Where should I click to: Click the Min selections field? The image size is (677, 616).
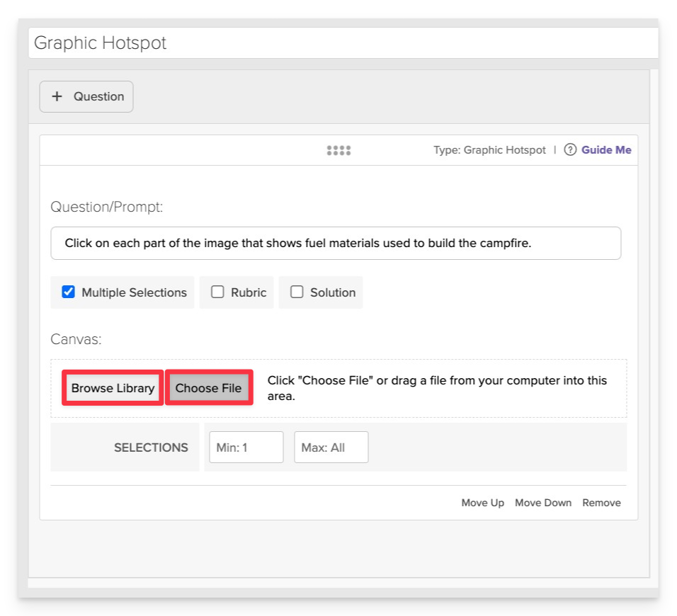[x=246, y=447]
